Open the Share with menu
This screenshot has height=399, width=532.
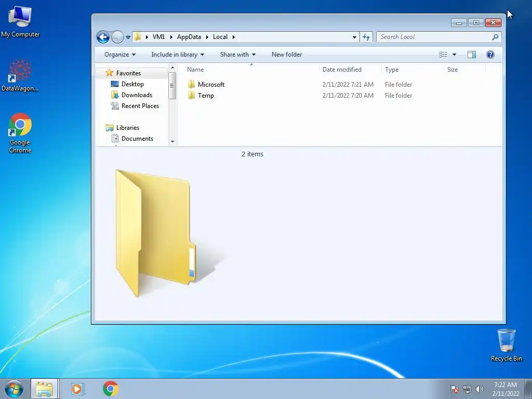point(237,54)
